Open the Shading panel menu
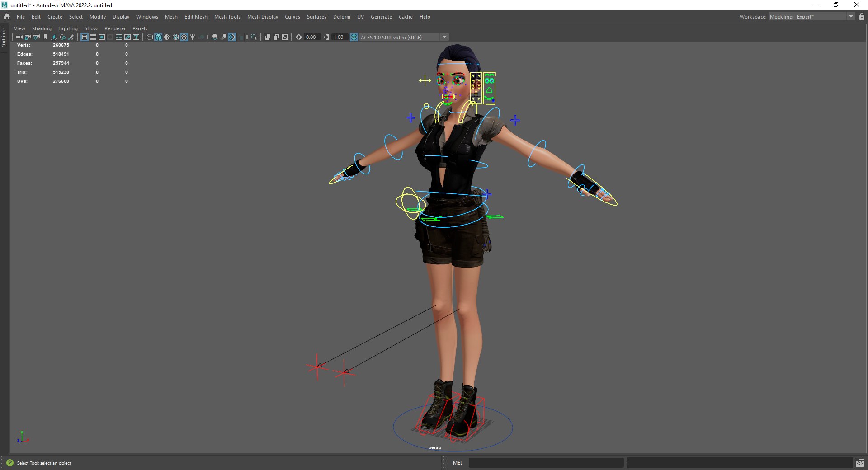This screenshot has width=868, height=470. pos(42,28)
